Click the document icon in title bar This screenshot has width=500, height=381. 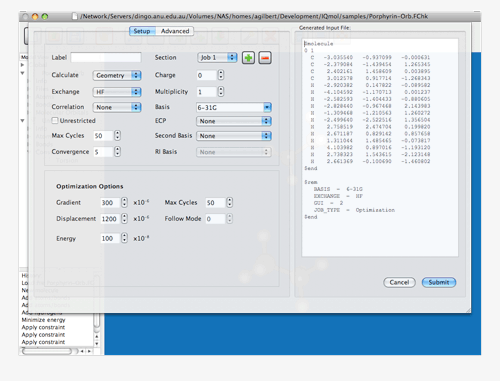pos(75,16)
